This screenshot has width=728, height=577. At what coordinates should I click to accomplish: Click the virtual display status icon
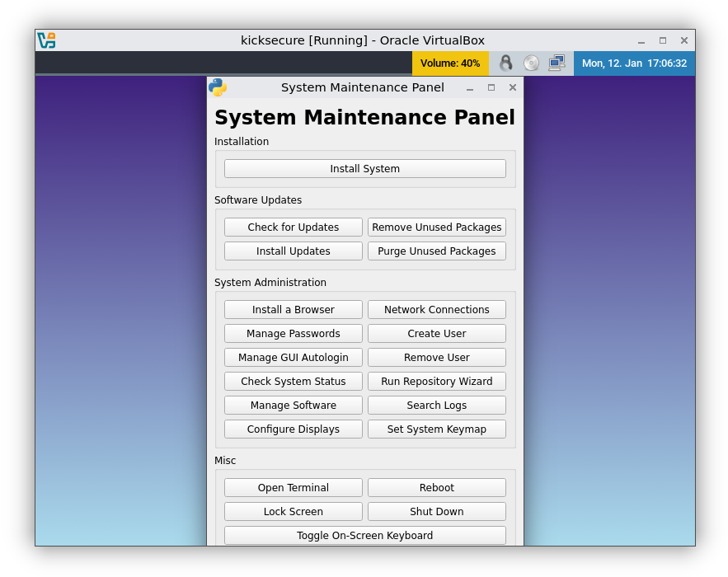coord(555,63)
